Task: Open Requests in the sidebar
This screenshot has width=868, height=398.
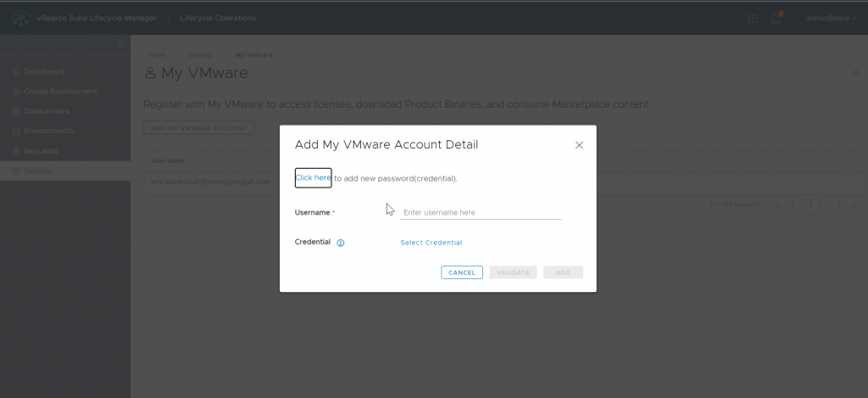Action: [41, 151]
